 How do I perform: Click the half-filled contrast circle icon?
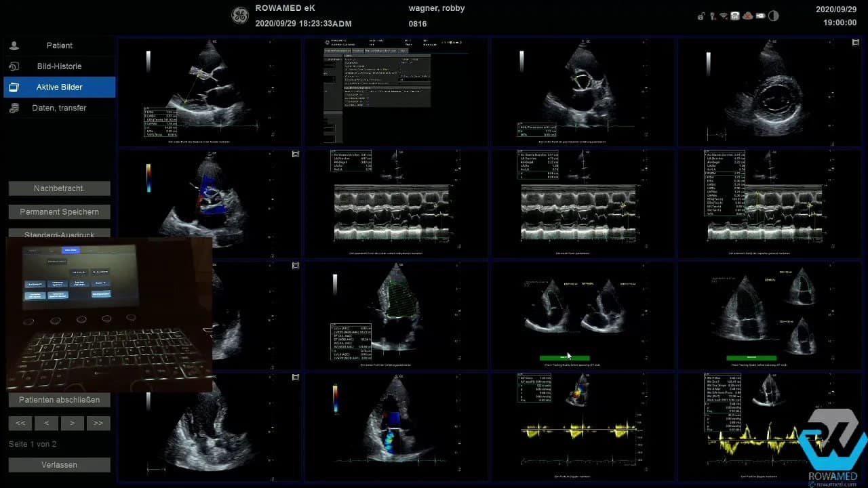click(774, 16)
